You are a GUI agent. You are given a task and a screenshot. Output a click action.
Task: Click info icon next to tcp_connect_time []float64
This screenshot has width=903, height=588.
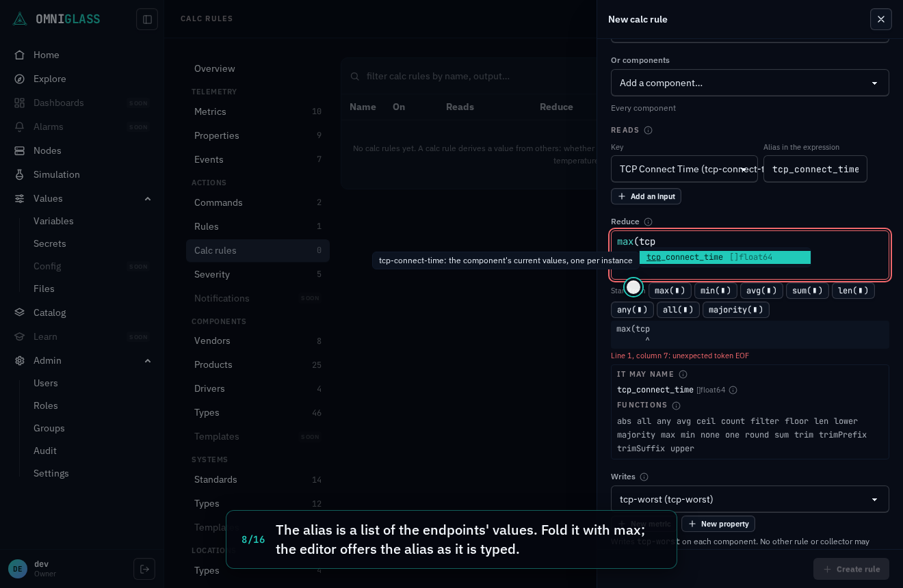tap(733, 390)
